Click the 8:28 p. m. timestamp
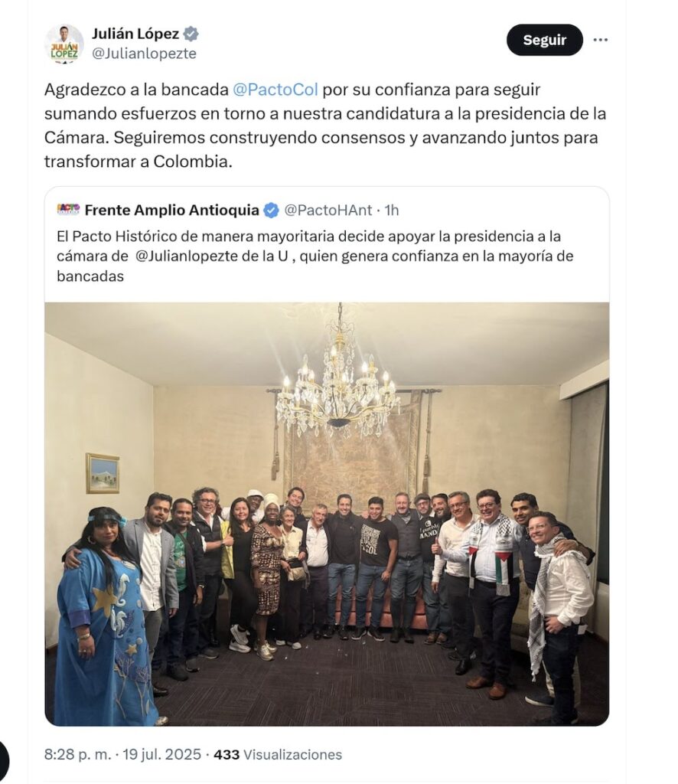Viewport: 678px width, 784px height. tap(77, 754)
